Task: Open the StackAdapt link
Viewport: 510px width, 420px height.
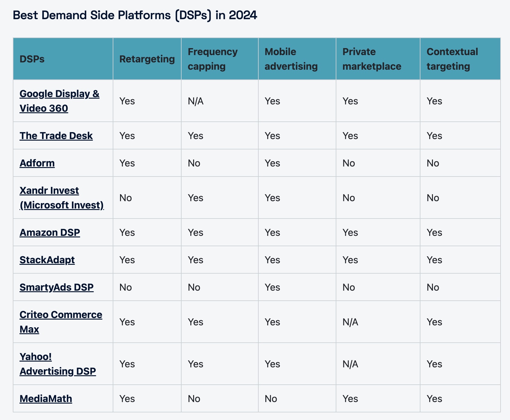Action: point(47,260)
